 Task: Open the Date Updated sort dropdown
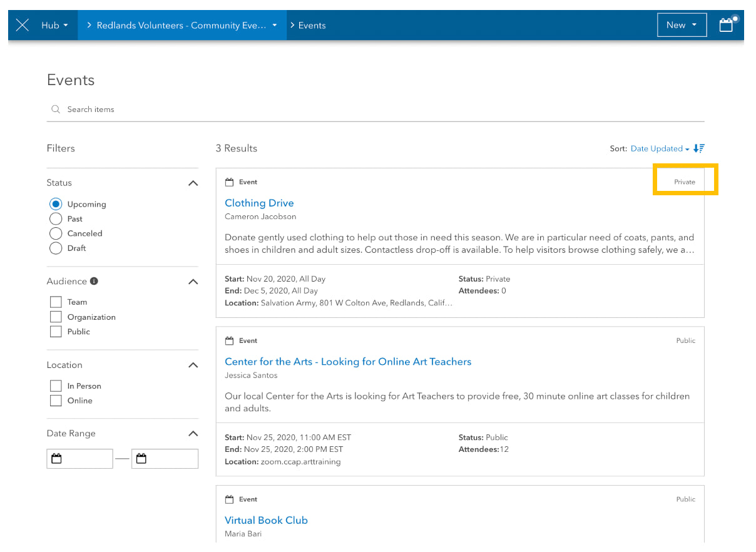[x=660, y=148]
